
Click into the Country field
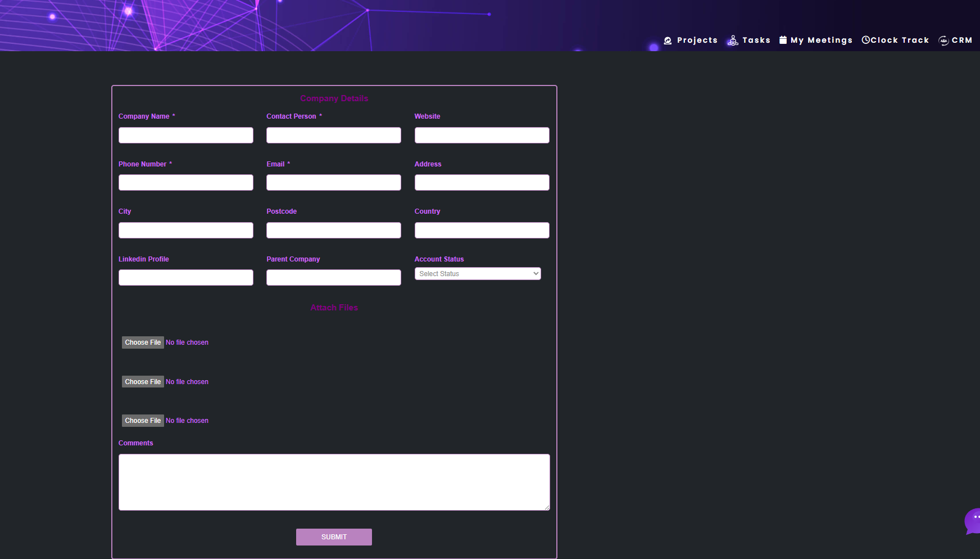pyautogui.click(x=482, y=230)
